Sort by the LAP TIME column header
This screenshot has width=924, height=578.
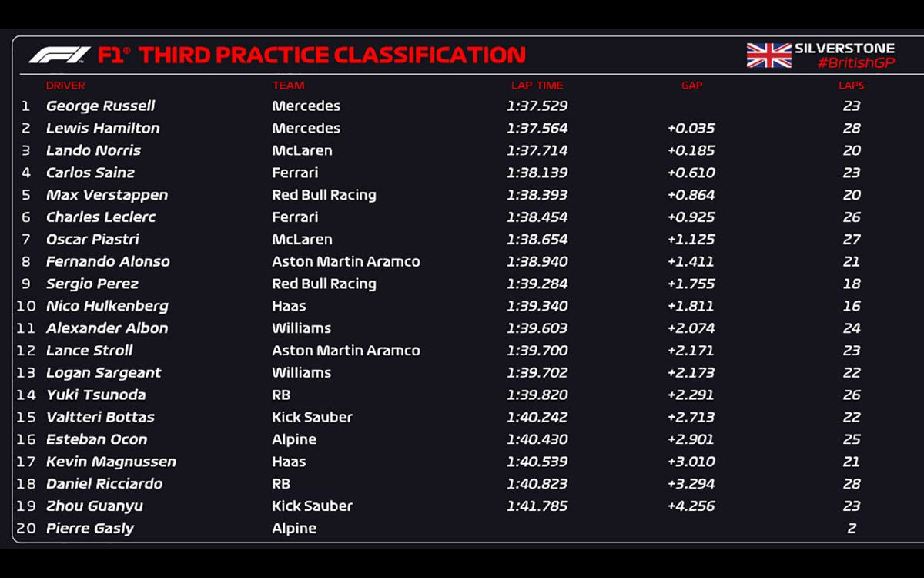pos(537,86)
